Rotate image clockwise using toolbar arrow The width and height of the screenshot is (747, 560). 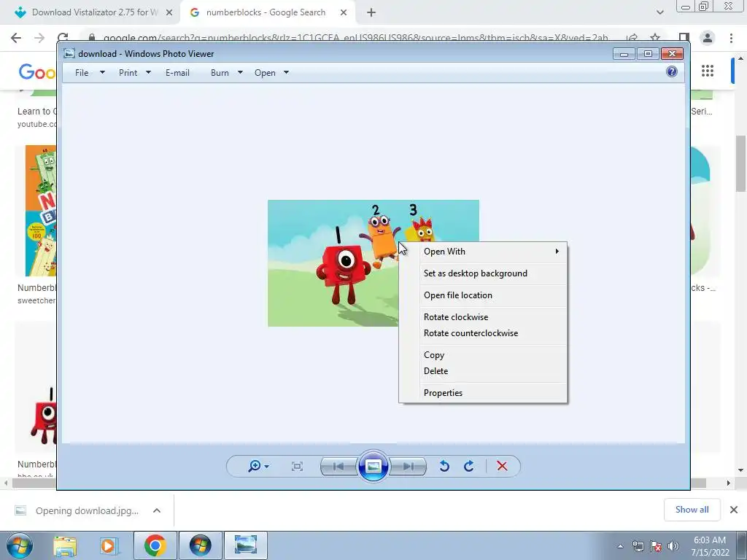coord(469,466)
